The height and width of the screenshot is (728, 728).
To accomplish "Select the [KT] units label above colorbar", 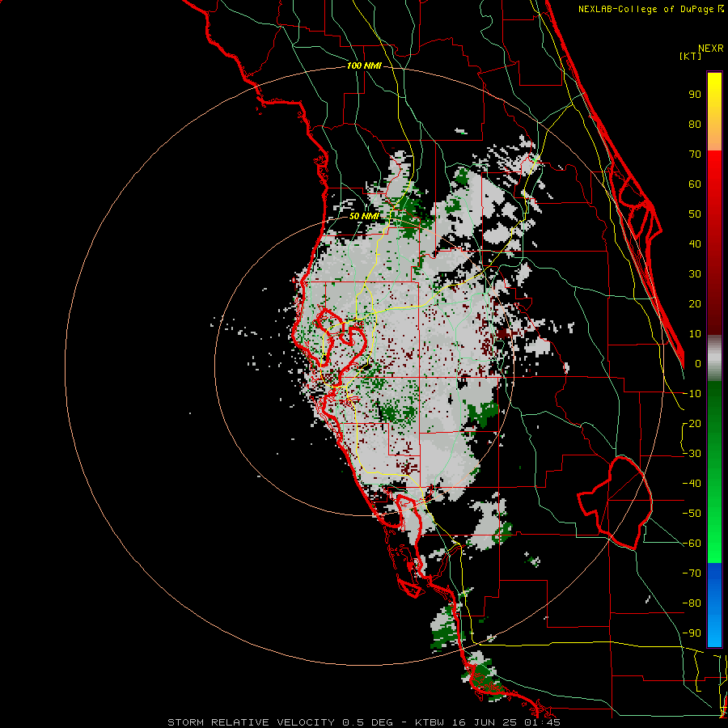I will [x=690, y=56].
